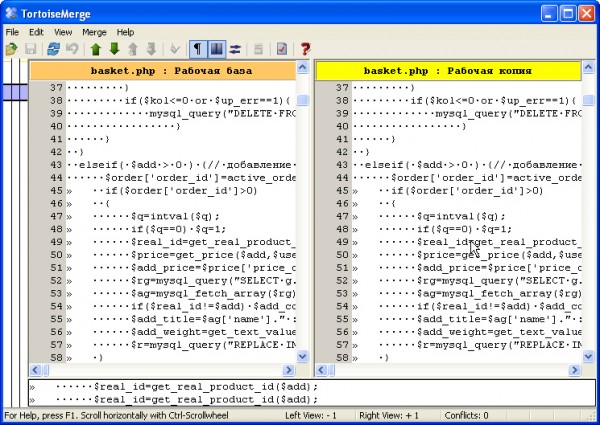Image resolution: width=600 pixels, height=425 pixels.
Task: Open the View menu
Action: tap(63, 32)
